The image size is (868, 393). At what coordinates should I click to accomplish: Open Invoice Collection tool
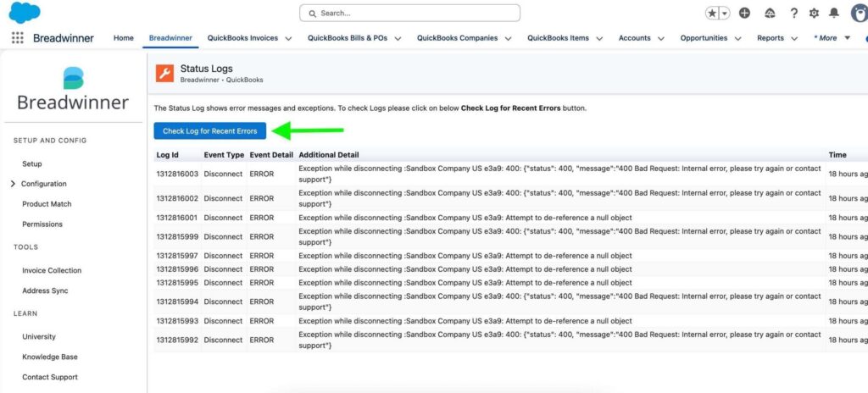(52, 271)
